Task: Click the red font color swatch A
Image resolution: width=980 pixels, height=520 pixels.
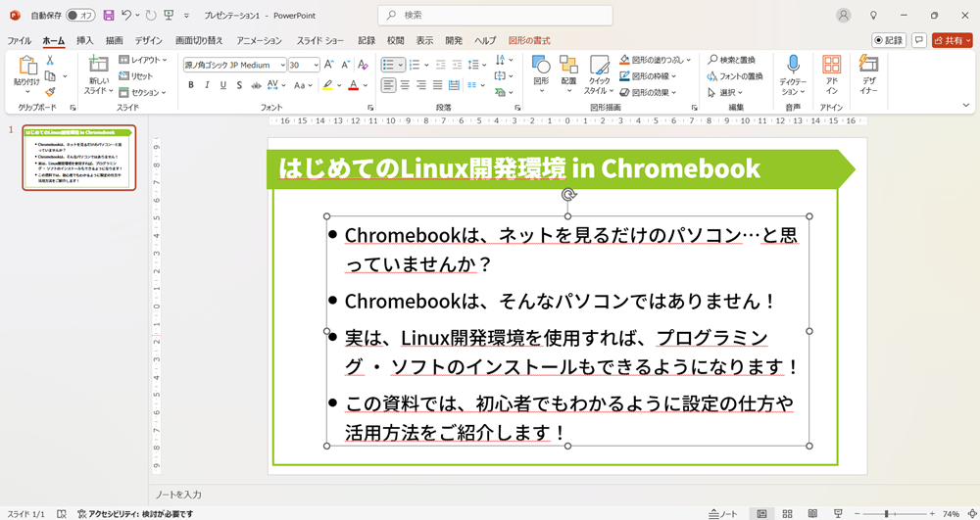Action: pyautogui.click(x=353, y=85)
